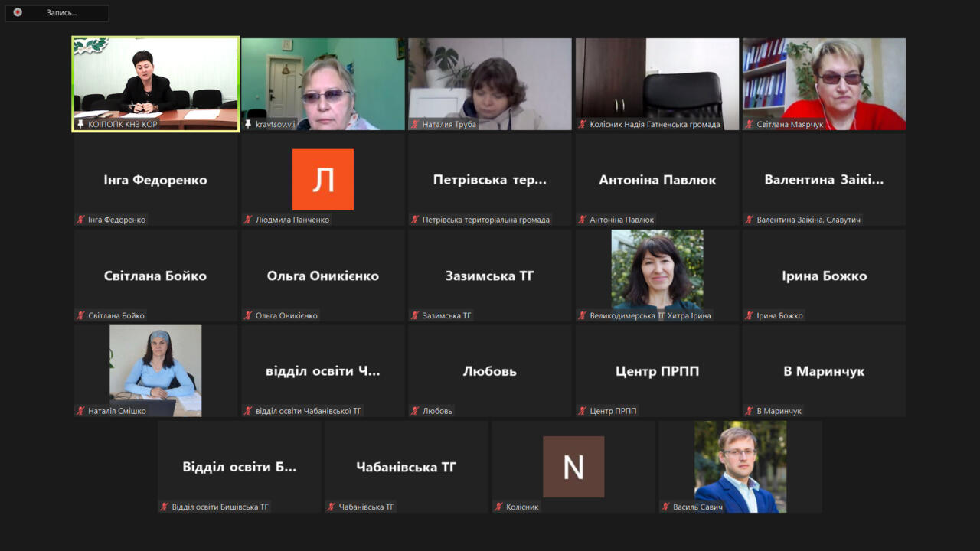The height and width of the screenshot is (551, 980).
Task: Click the orange 'Л' avatar of Людмила Панченко
Action: pos(323,180)
